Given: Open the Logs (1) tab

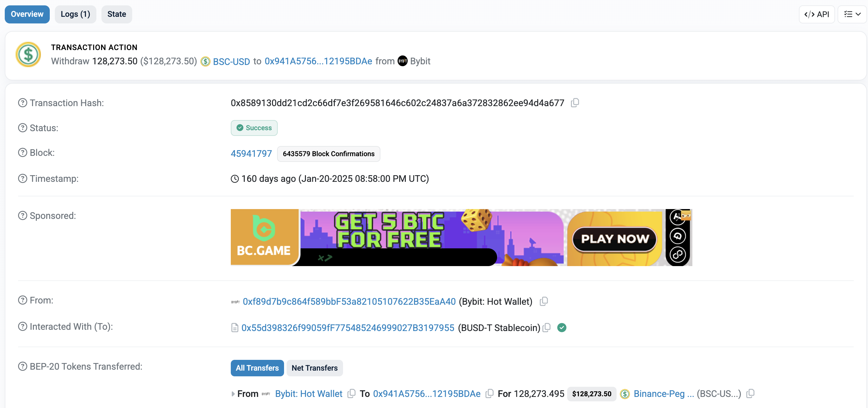Looking at the screenshot, I should [x=75, y=14].
